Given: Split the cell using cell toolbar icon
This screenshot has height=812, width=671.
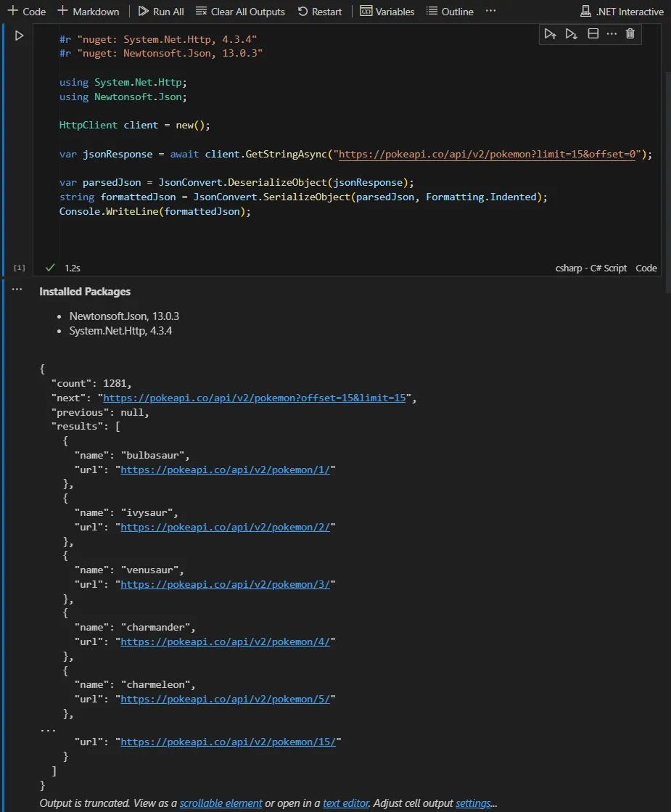Looking at the screenshot, I should pyautogui.click(x=593, y=33).
